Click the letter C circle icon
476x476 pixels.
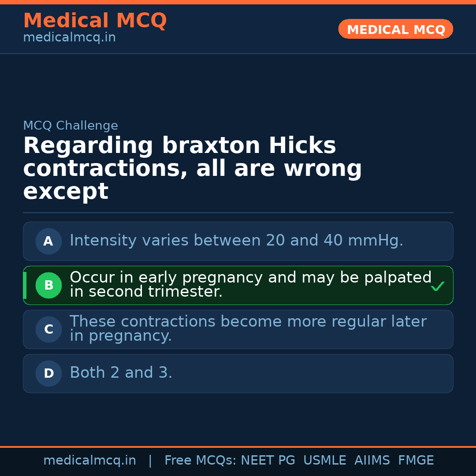pyautogui.click(x=48, y=330)
